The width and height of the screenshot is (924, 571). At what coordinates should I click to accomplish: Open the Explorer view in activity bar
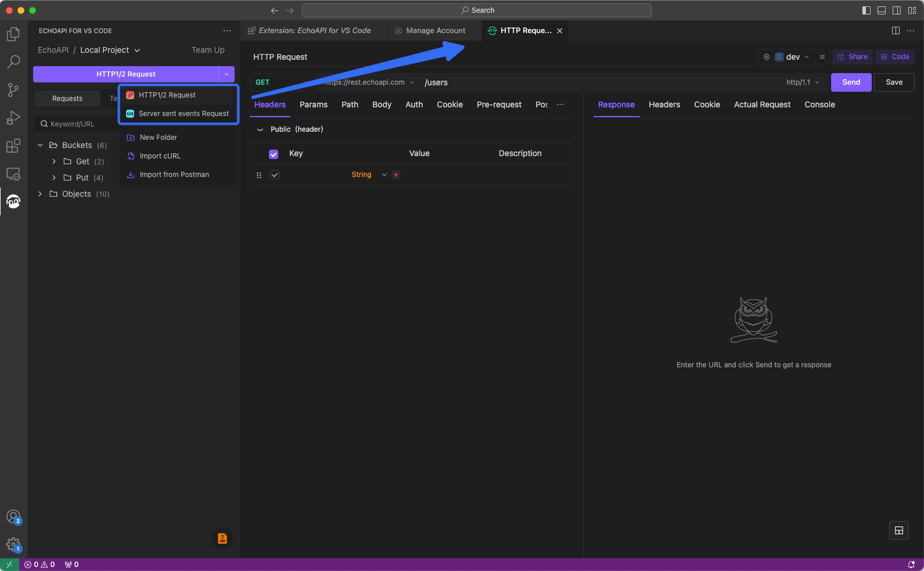[13, 34]
